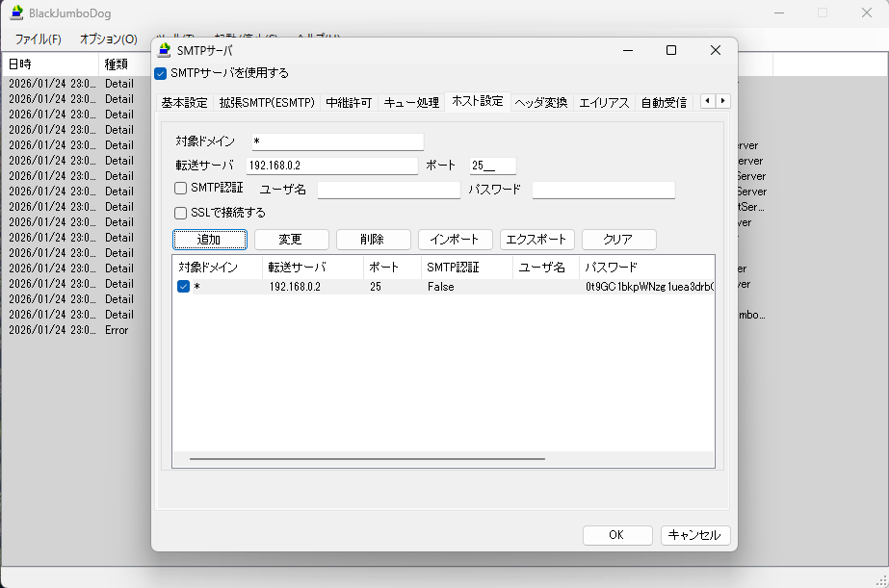Uncheck the * domain row checkbox

(183, 287)
